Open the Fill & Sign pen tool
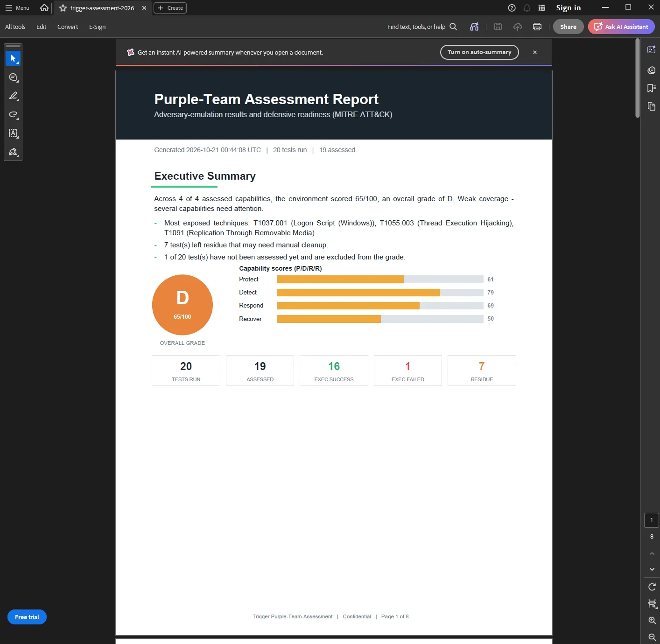Screen dimensions: 660x644 (13, 152)
